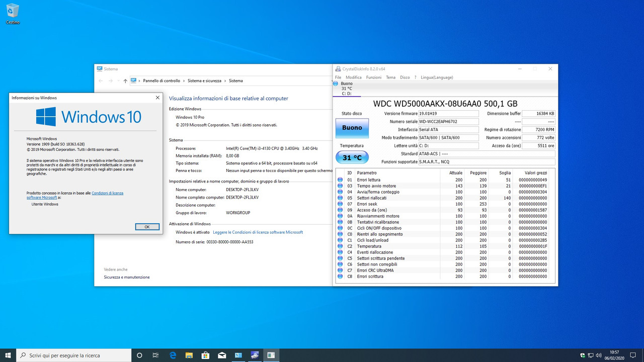Screen dimensions: 644x362
Task: Open the Cestino recycle bin icon
Action: coord(13,14)
